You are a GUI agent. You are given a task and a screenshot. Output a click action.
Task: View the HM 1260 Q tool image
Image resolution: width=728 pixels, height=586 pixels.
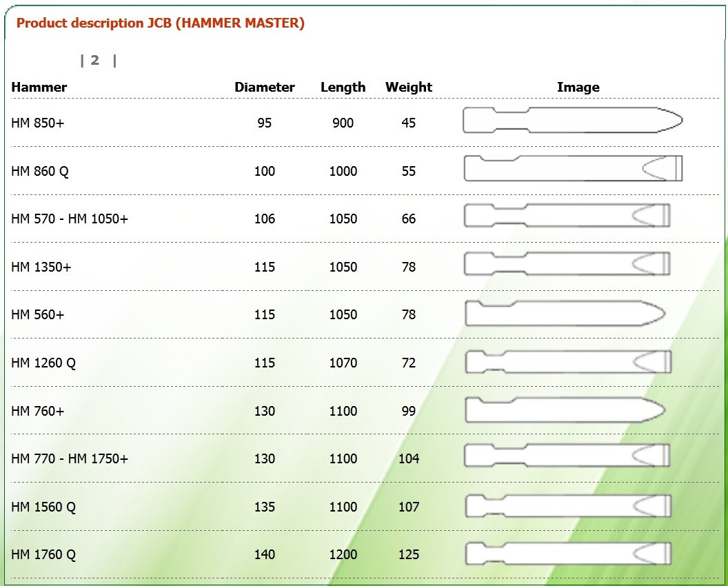568,362
